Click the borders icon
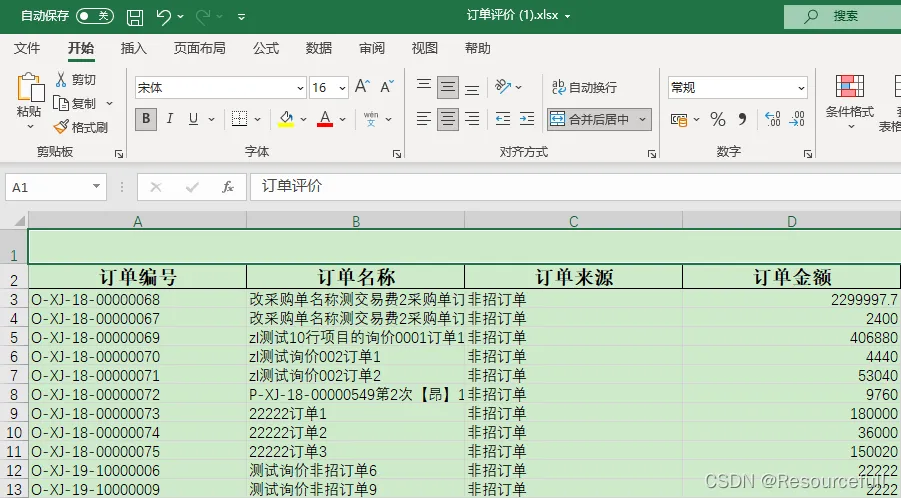 (239, 119)
